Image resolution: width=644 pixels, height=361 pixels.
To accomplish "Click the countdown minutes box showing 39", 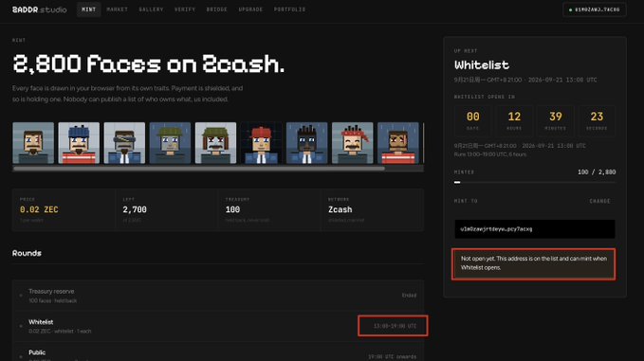I will coord(555,120).
